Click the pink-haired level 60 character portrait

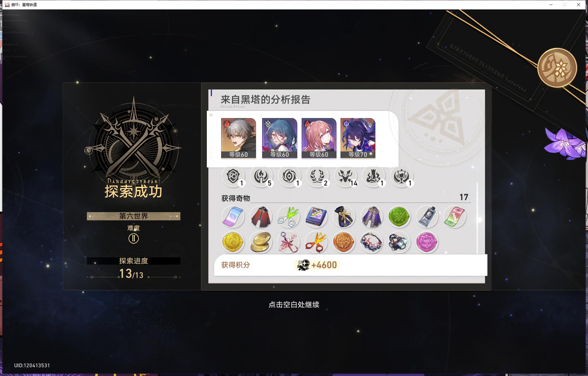click(319, 138)
